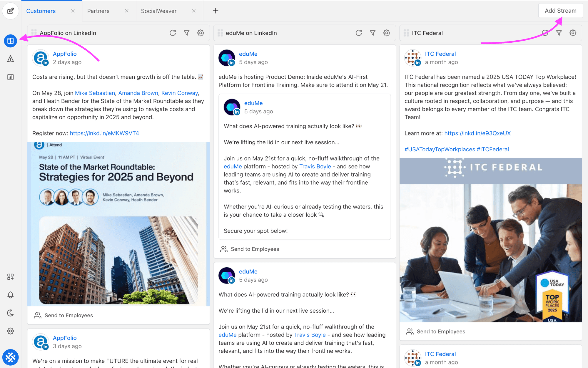Add a new tab with plus button
Image resolution: width=588 pixels, height=368 pixels.
pyautogui.click(x=216, y=11)
